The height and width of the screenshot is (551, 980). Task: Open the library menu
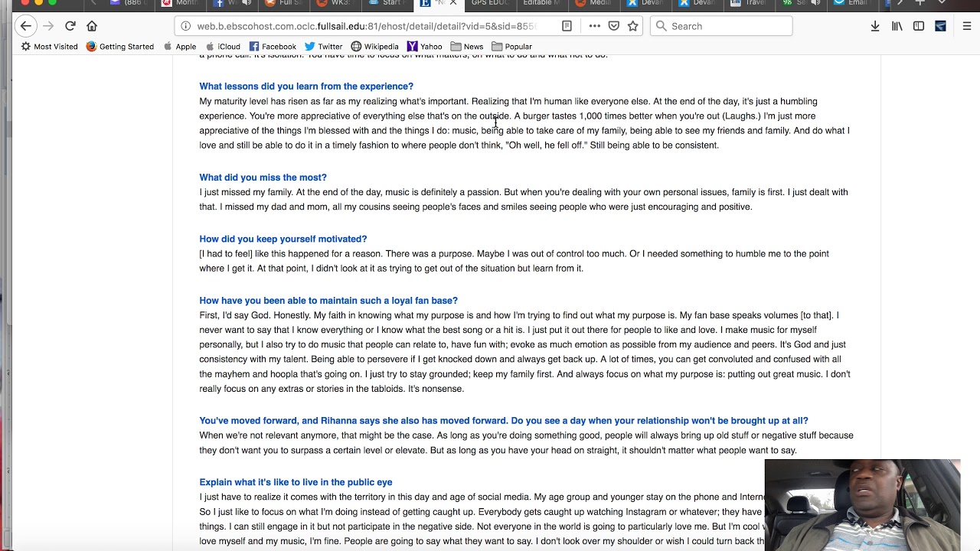click(x=897, y=26)
